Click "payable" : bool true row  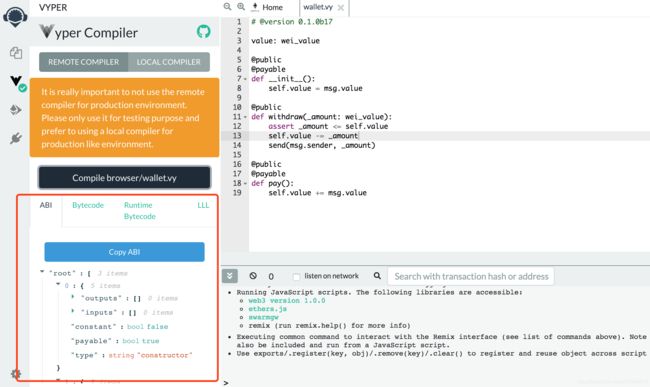pos(115,341)
